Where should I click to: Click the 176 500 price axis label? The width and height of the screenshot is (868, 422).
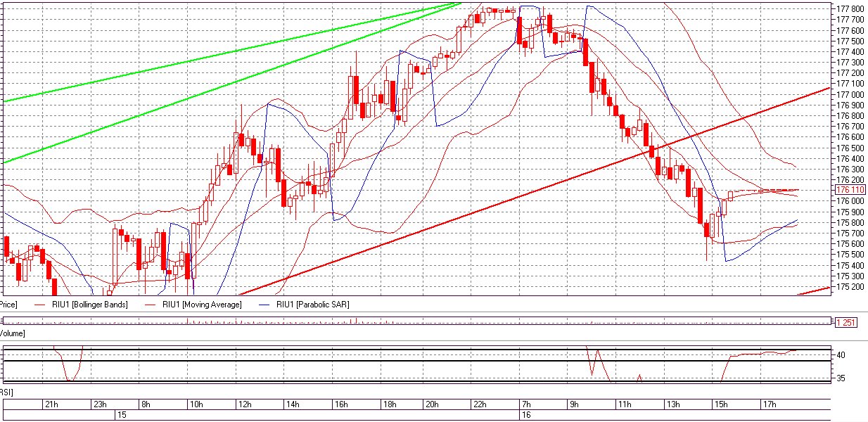tap(849, 148)
